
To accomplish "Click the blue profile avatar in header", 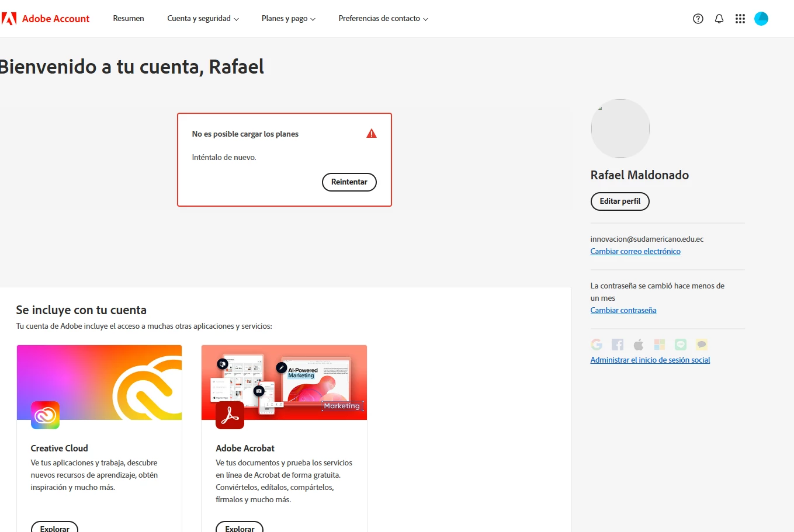I will coord(761,19).
